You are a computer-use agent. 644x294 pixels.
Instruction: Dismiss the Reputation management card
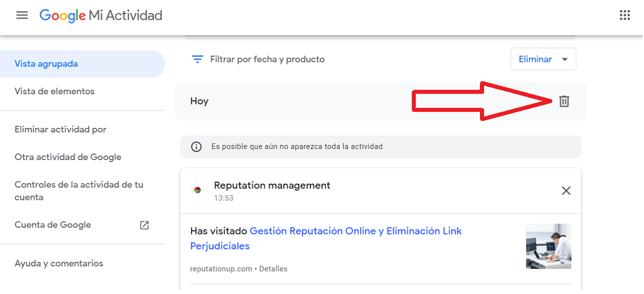[x=566, y=191]
